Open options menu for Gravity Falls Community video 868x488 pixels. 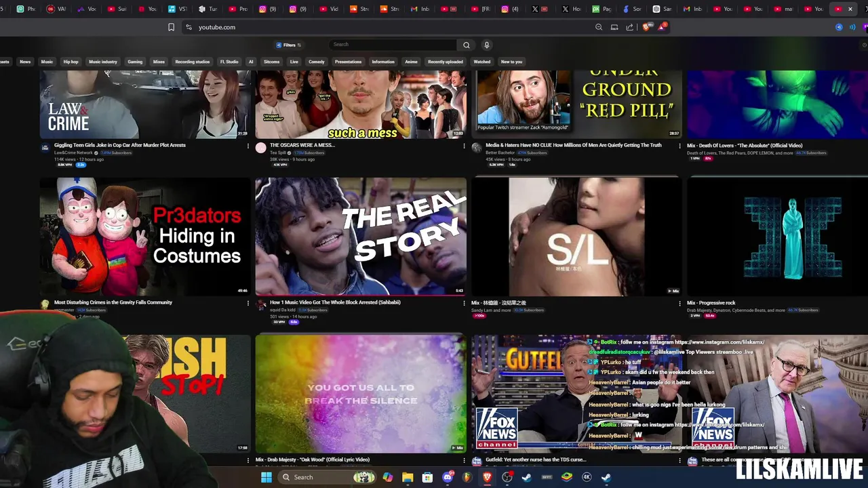point(248,303)
